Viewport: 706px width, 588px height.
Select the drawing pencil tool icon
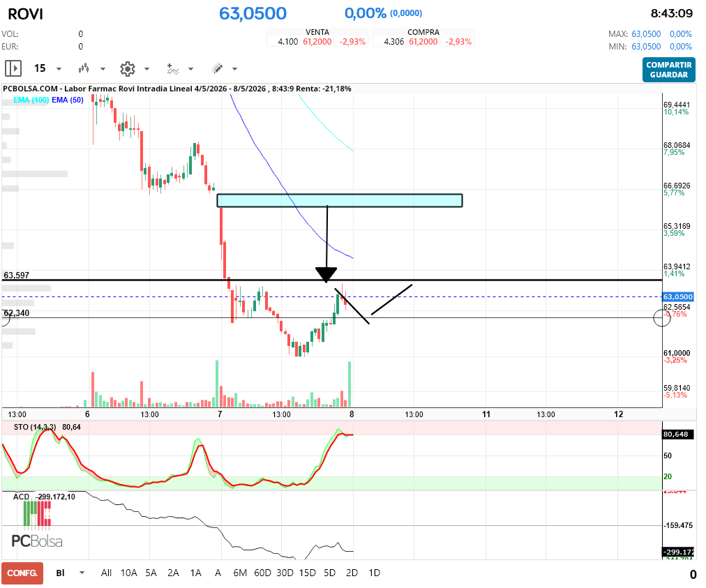tap(217, 68)
